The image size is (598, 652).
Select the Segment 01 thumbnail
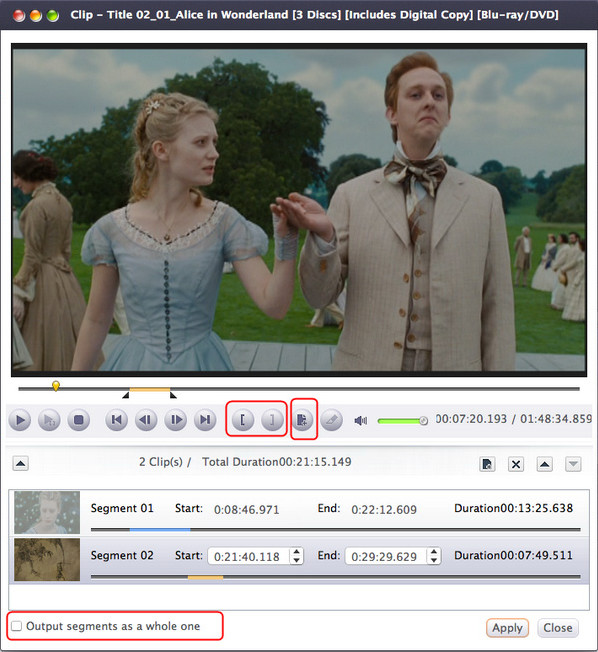47,512
